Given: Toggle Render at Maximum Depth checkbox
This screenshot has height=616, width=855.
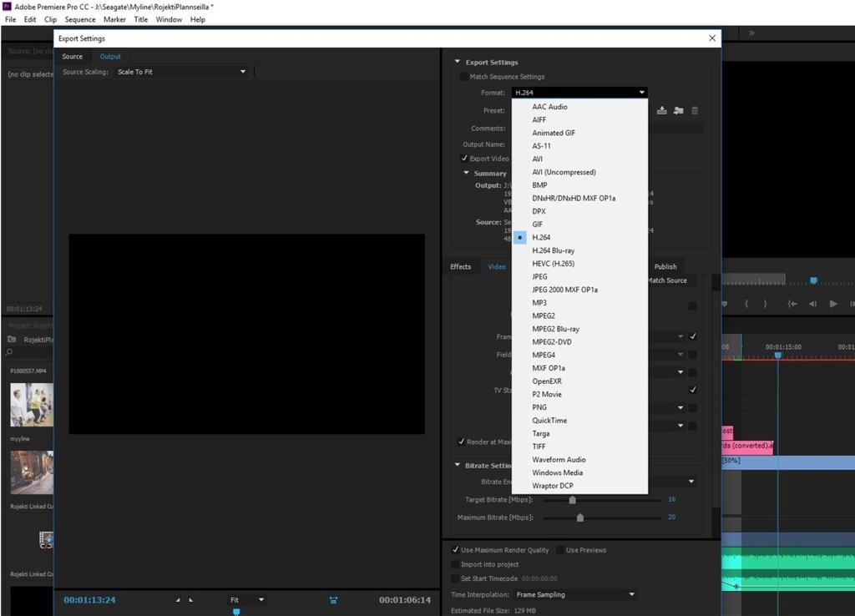Looking at the screenshot, I should click(461, 442).
